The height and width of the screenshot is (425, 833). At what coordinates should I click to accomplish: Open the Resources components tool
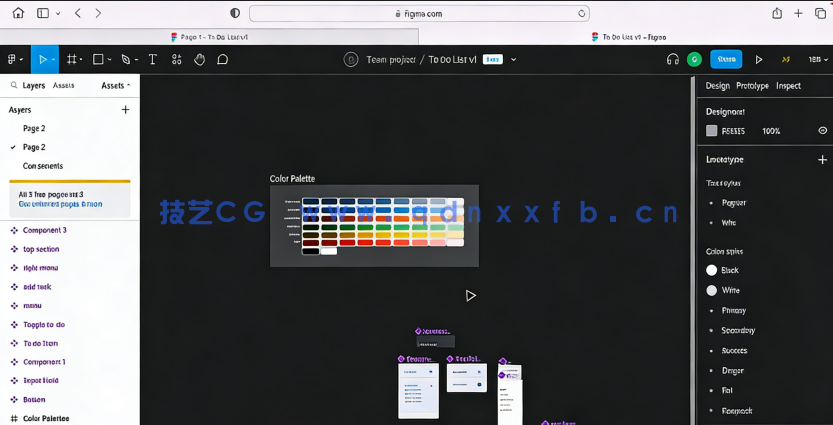(x=176, y=60)
